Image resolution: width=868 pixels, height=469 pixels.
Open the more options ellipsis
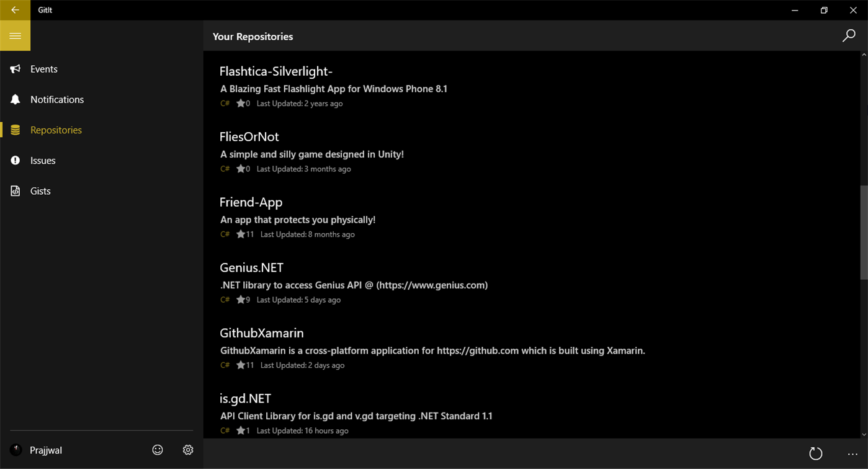point(852,453)
